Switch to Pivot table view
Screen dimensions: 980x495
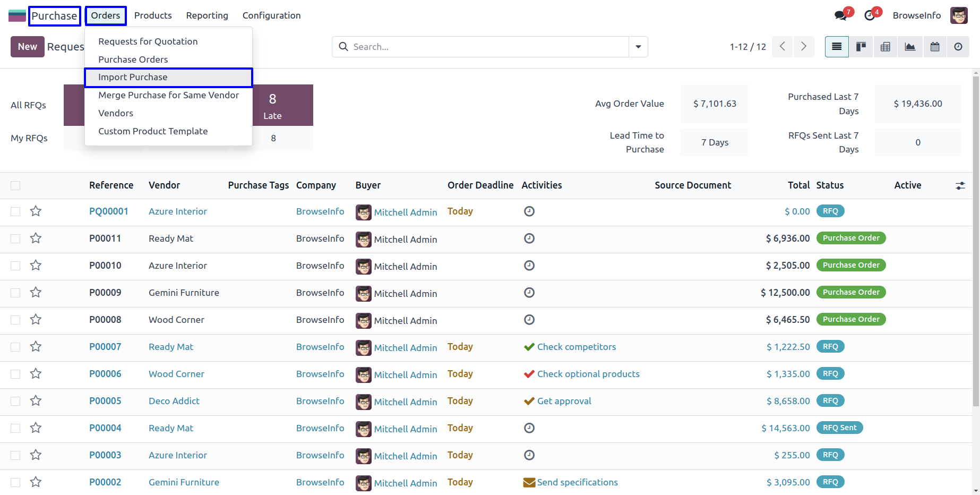(x=886, y=47)
